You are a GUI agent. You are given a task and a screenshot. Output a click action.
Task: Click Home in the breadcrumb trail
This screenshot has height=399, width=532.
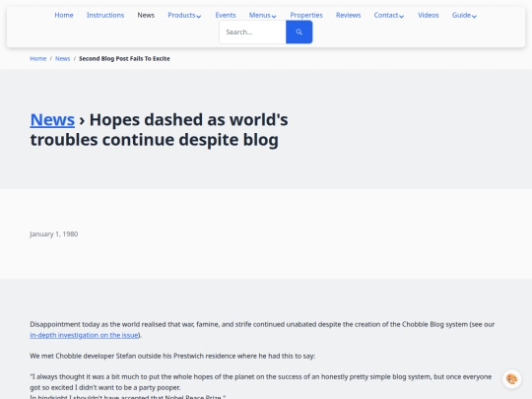coord(38,59)
